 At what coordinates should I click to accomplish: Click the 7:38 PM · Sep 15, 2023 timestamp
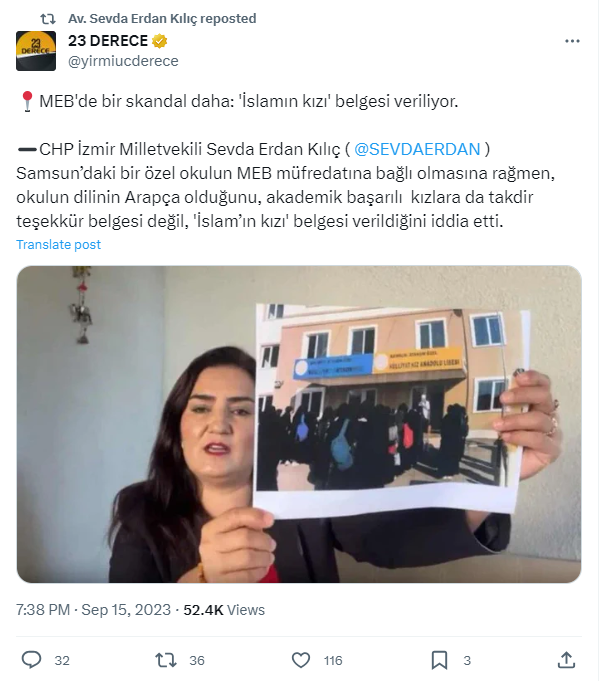click(x=93, y=610)
